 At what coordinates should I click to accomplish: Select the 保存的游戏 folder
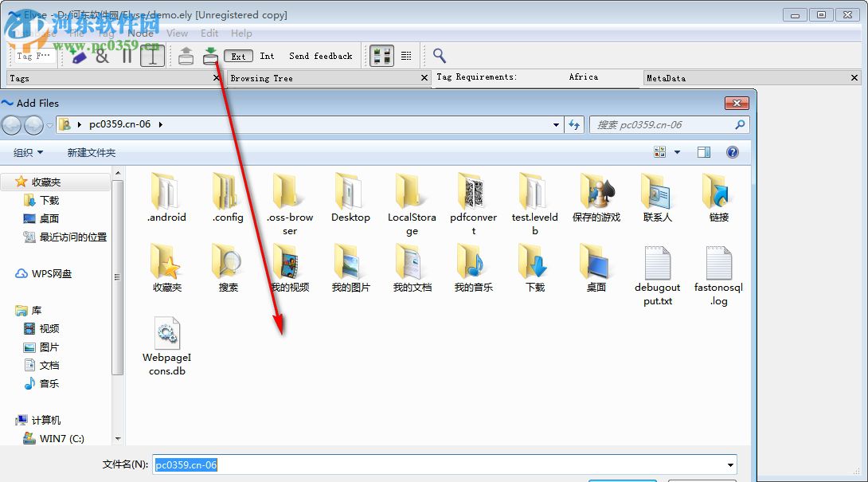coord(596,198)
